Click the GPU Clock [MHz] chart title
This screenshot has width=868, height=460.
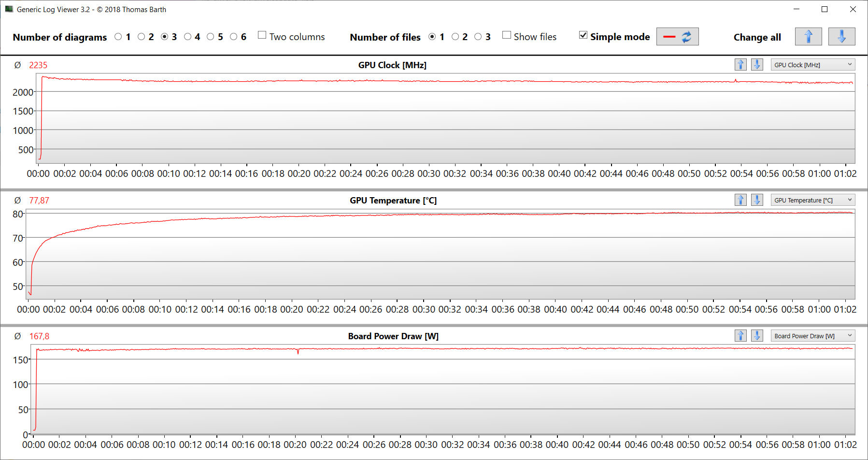(x=392, y=65)
